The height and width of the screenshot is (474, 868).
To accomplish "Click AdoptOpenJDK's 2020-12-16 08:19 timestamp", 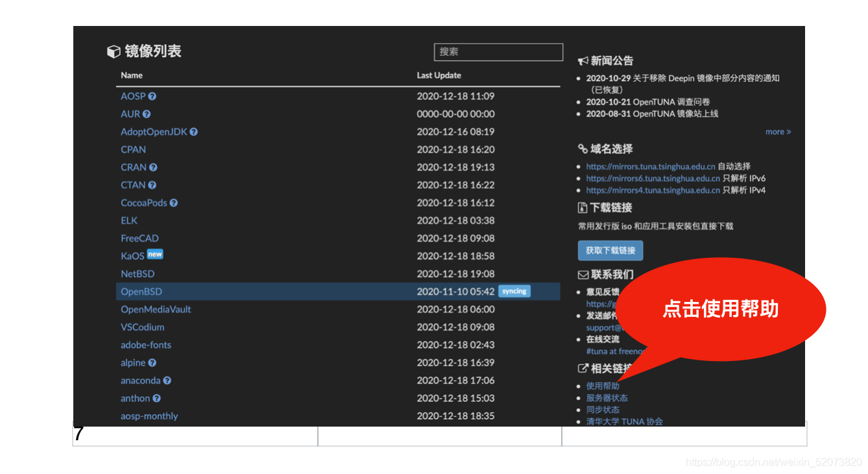I will point(455,132).
